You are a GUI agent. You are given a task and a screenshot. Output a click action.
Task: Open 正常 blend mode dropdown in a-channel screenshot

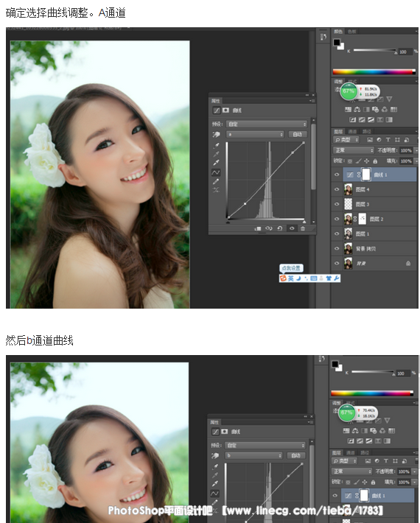(354, 150)
